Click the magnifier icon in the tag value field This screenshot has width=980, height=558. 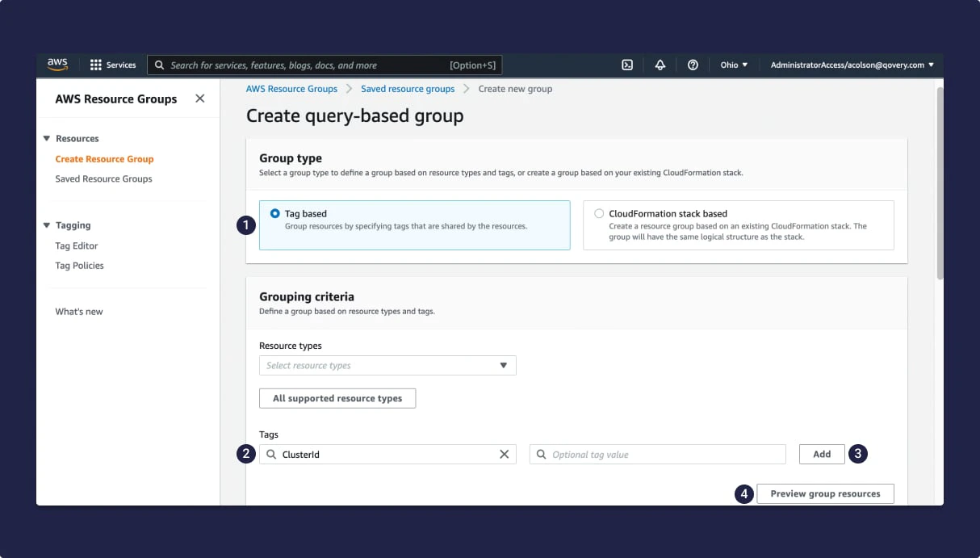541,454
